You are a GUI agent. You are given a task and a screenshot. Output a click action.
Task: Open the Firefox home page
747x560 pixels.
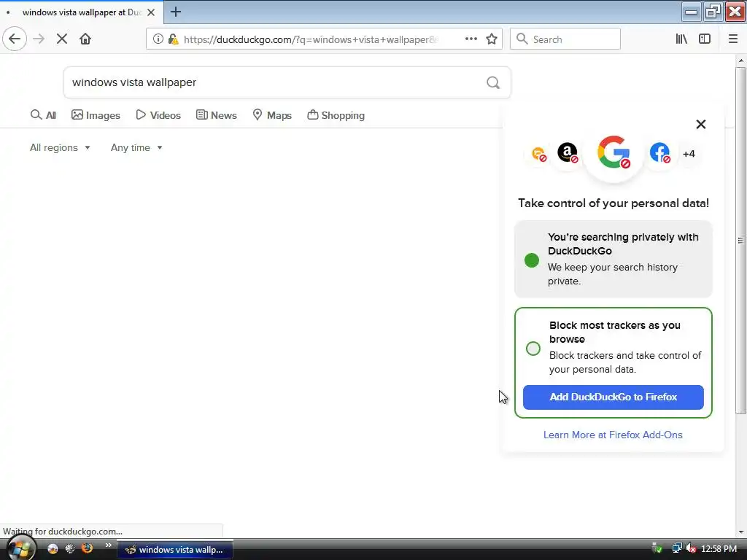(85, 39)
